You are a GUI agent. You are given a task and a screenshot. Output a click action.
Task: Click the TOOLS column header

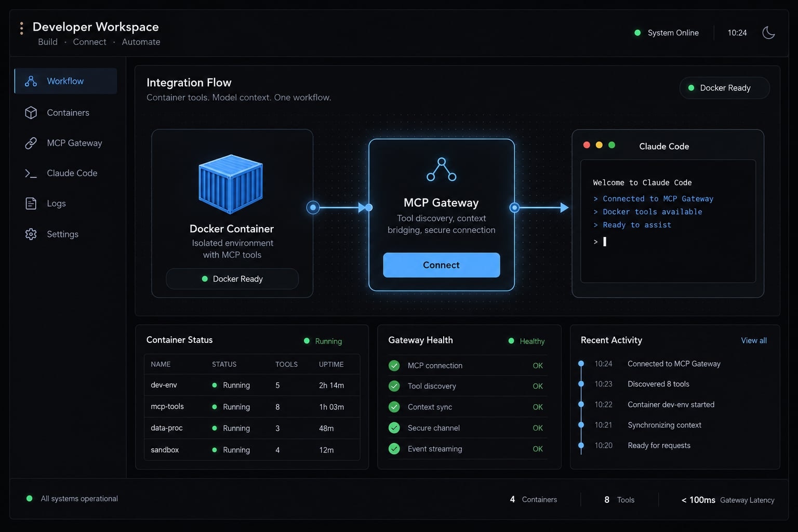(286, 364)
